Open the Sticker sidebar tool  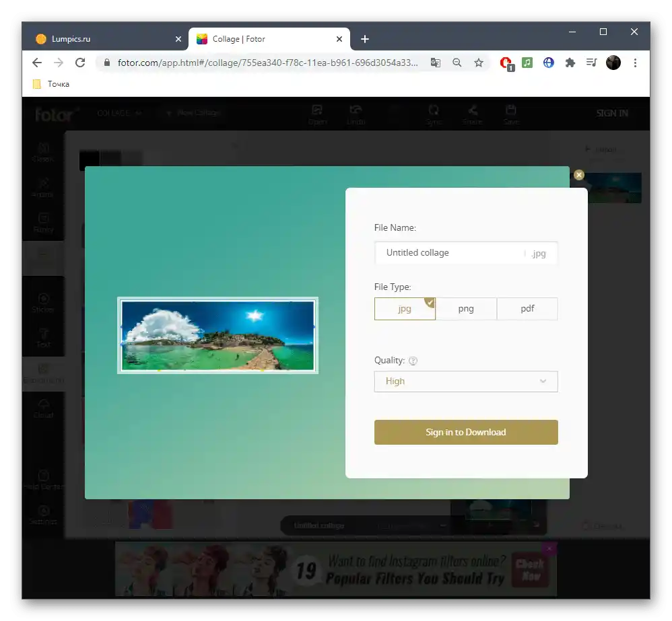(43, 303)
